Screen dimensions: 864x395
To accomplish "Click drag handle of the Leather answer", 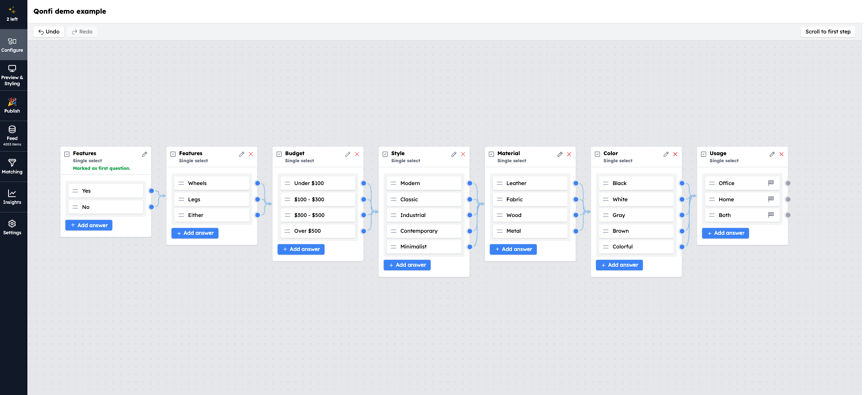I will point(499,183).
